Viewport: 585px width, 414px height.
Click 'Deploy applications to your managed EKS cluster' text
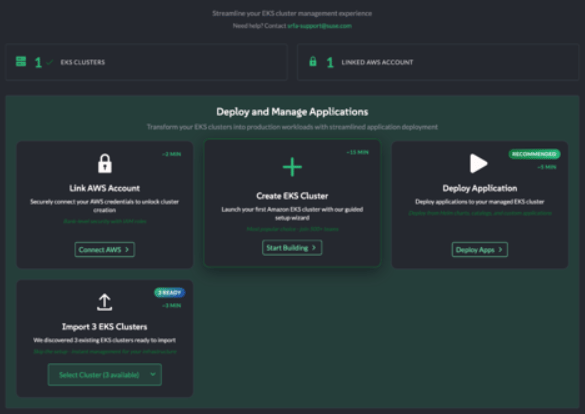480,202
